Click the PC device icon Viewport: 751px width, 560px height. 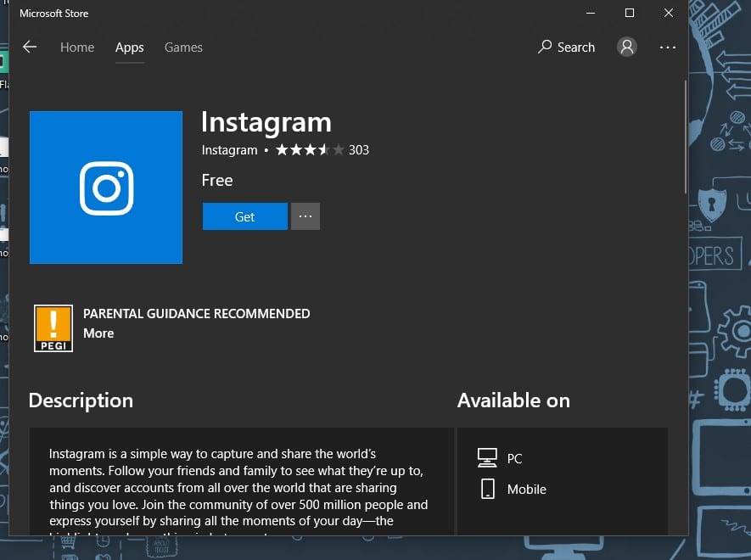tap(487, 457)
